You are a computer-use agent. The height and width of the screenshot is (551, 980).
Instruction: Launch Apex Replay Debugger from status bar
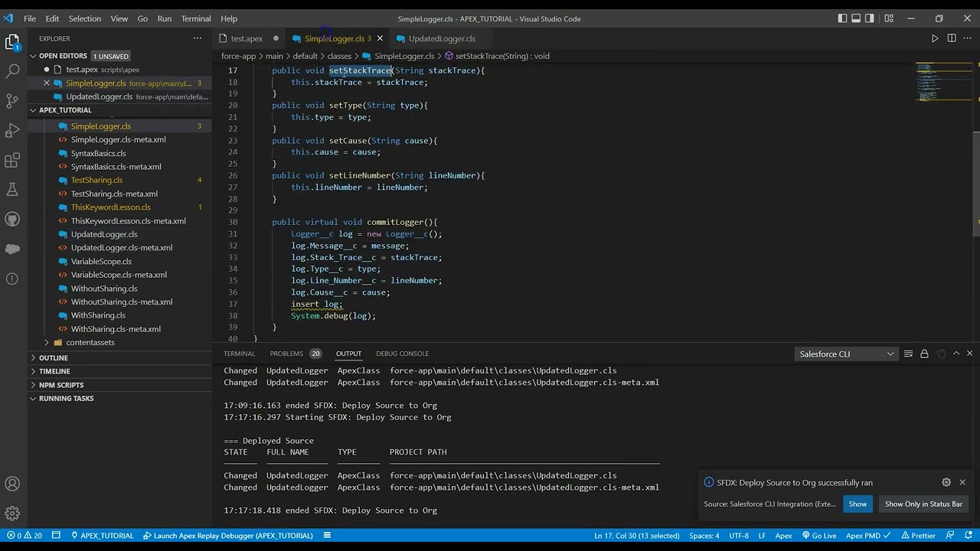coord(228,536)
